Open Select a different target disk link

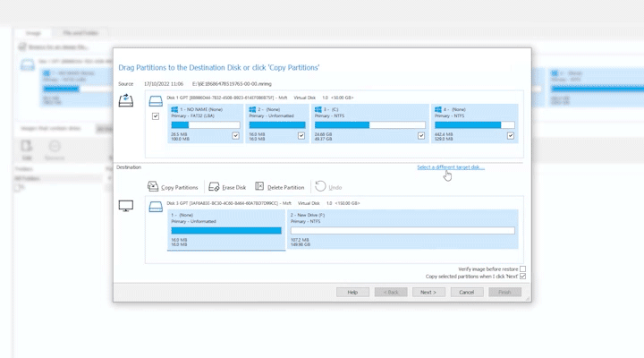pyautogui.click(x=450, y=167)
